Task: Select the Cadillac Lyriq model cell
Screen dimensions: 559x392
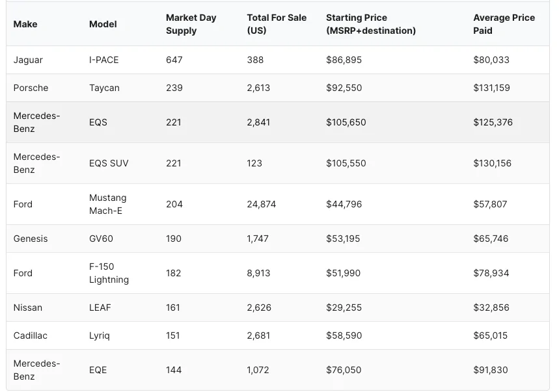Action: [x=100, y=335]
